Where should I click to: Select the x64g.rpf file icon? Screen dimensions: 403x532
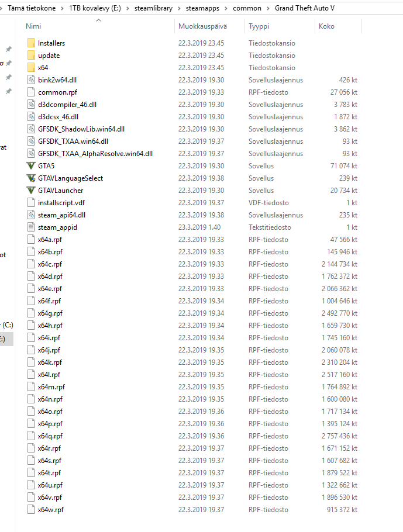tap(31, 313)
